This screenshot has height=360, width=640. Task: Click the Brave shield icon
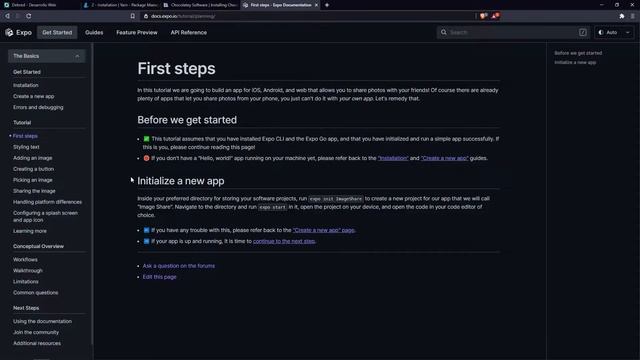[x=483, y=16]
